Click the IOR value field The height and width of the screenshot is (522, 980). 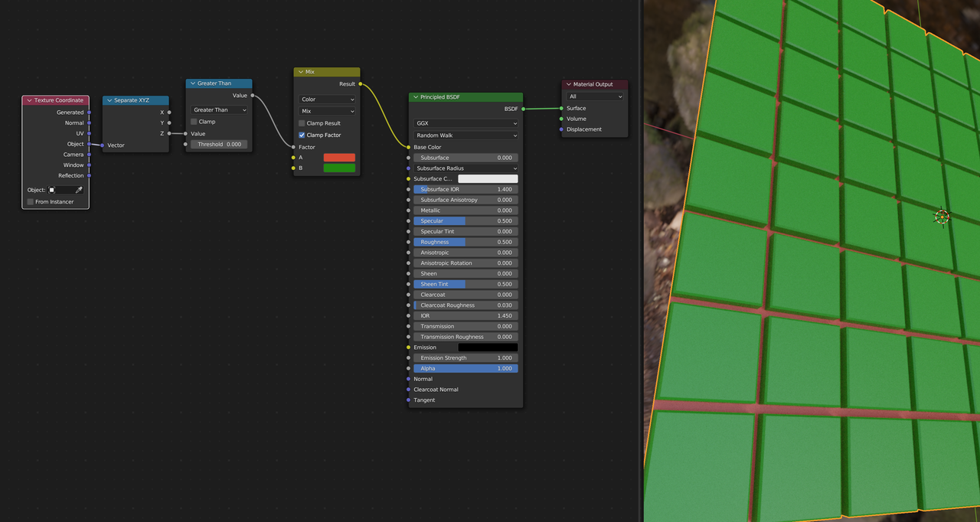(465, 315)
